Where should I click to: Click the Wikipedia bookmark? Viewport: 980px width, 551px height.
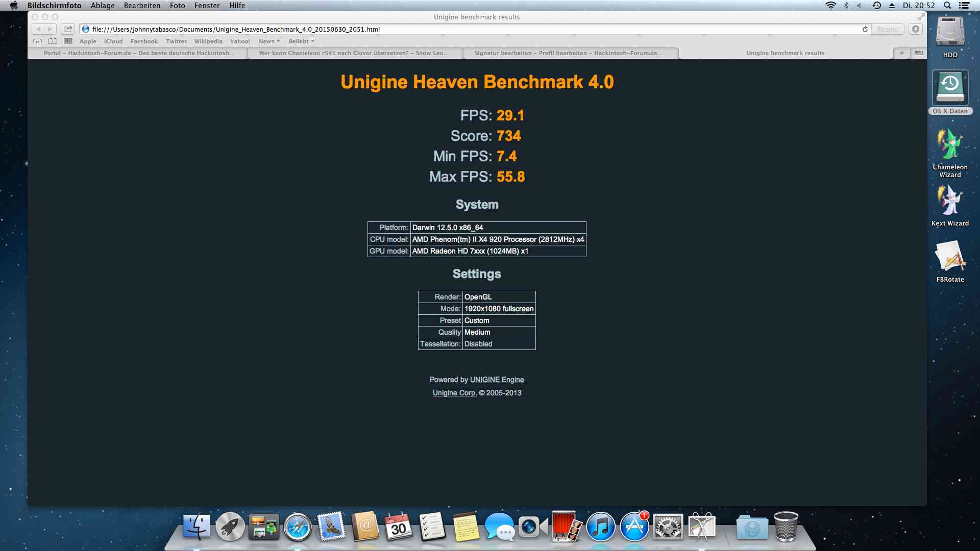pyautogui.click(x=208, y=41)
